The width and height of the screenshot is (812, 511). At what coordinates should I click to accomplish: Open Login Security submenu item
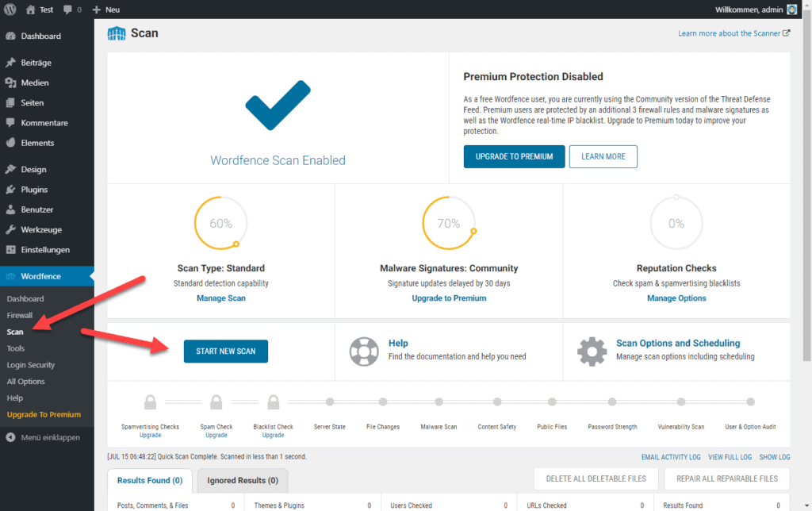[x=31, y=365]
